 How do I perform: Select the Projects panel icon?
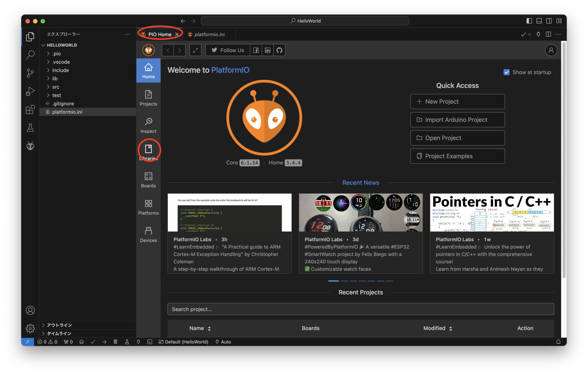point(148,98)
